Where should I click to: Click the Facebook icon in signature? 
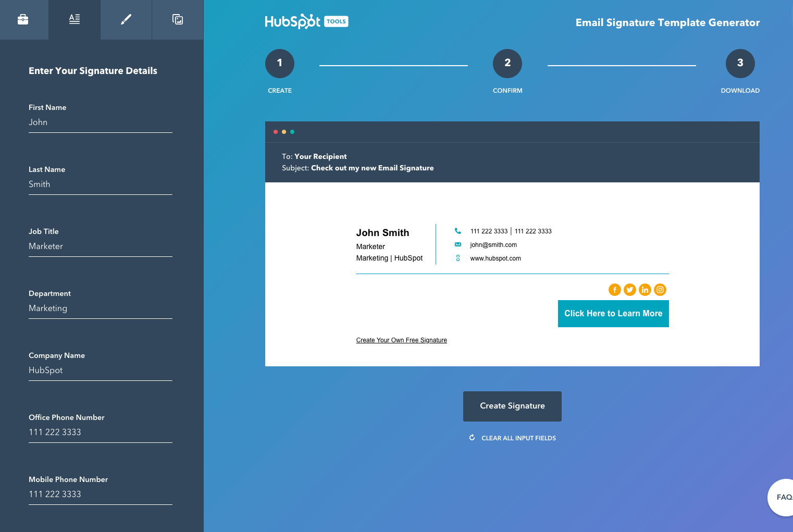(x=615, y=290)
